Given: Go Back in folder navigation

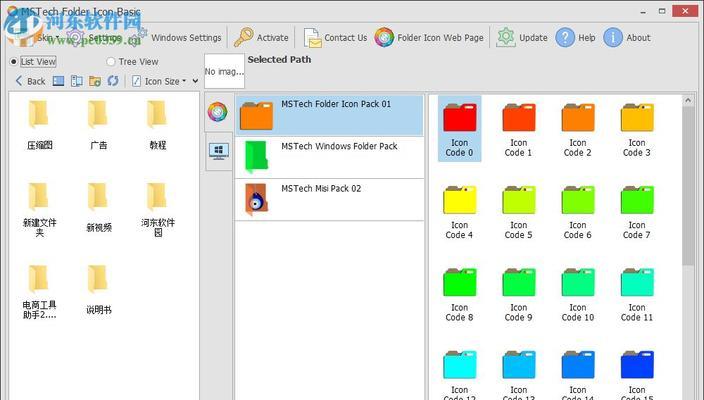Looking at the screenshot, I should 30,81.
